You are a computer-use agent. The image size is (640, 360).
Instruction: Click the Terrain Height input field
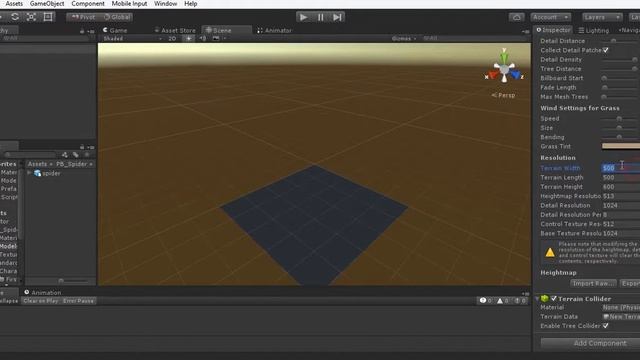pyautogui.click(x=621, y=187)
